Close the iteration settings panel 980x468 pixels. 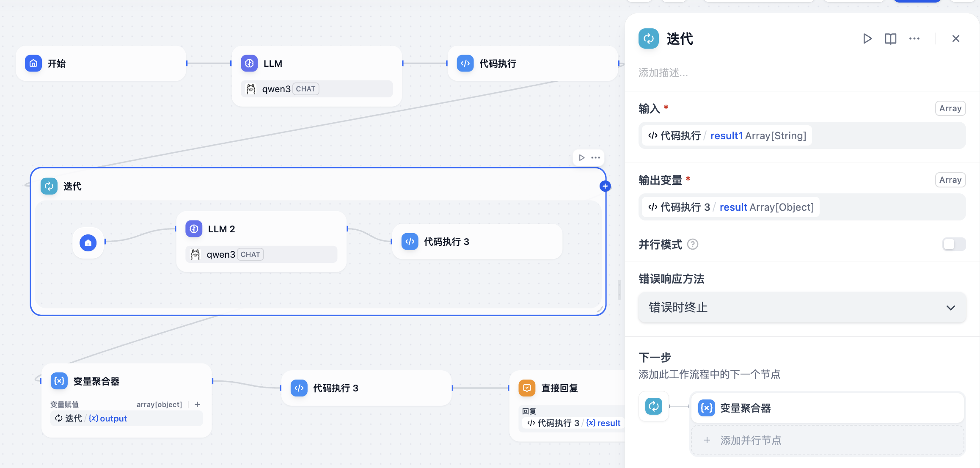(955, 39)
